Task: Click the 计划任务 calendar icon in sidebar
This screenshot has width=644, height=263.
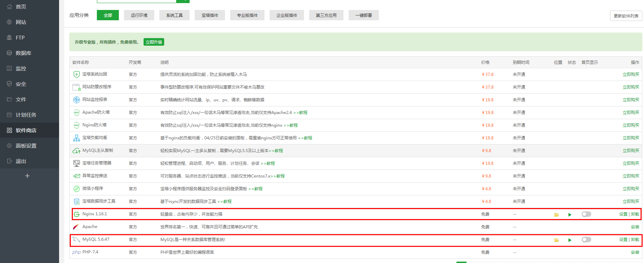Action: point(9,115)
